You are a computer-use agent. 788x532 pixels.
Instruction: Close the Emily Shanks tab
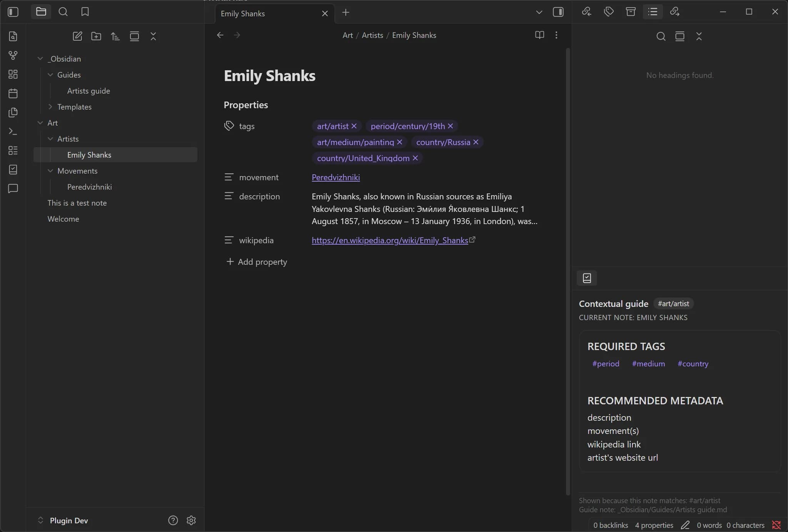coord(325,13)
